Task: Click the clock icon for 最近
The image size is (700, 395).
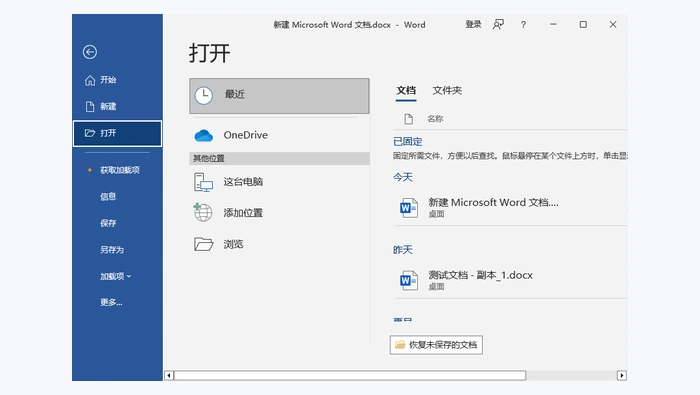Action: (x=204, y=96)
